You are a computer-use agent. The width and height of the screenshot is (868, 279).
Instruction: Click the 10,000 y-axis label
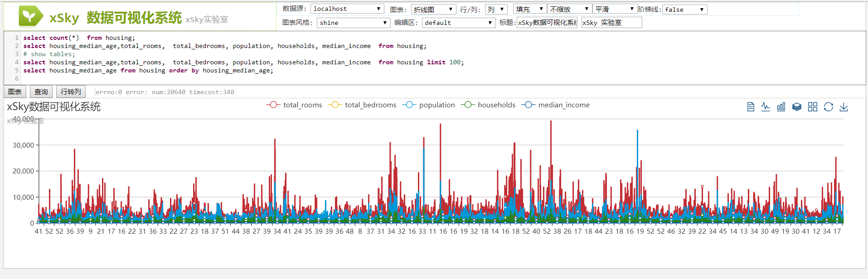pos(23,197)
